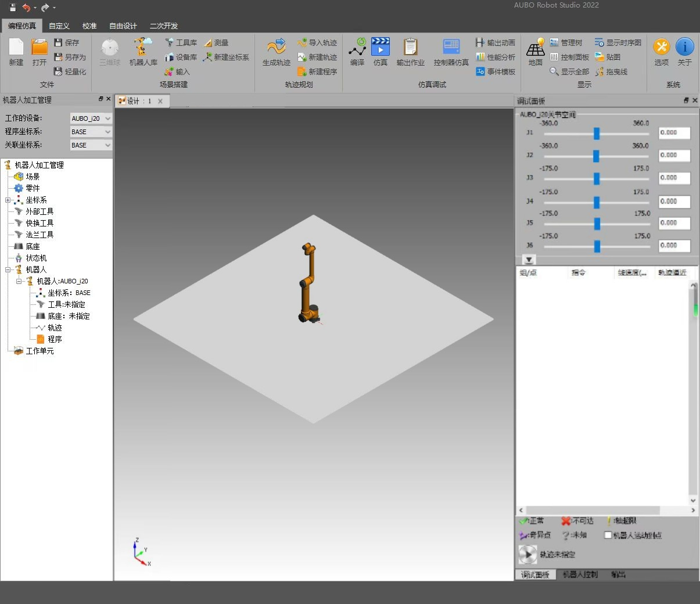Open the 机器人库 robot library
This screenshot has width=700, height=604.
click(143, 52)
